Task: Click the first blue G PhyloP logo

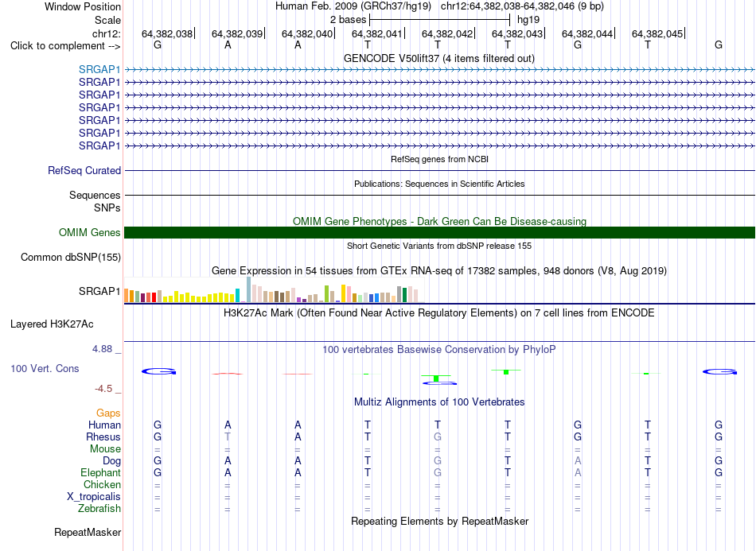Action: 158,371
